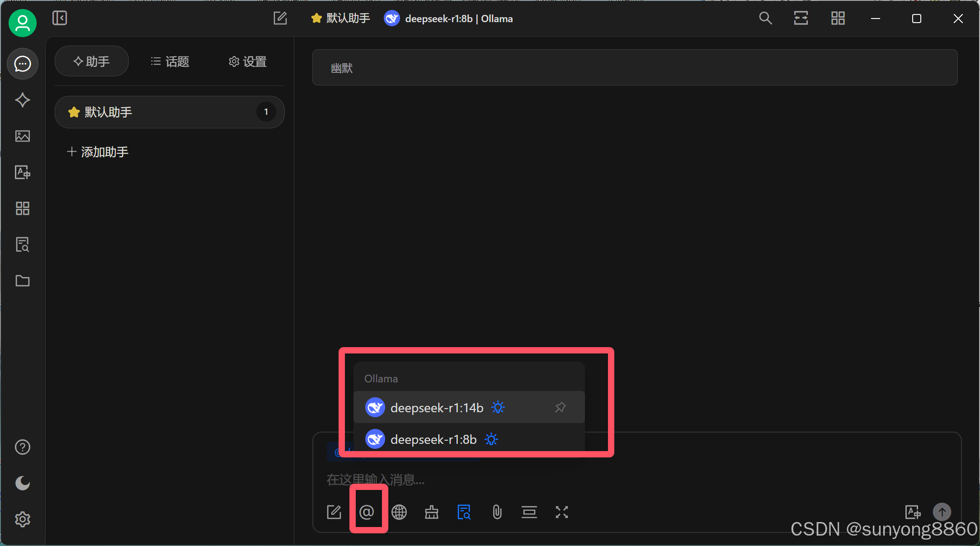Pin the deepseek-r1:14b model
The height and width of the screenshot is (546, 980).
tap(560, 408)
